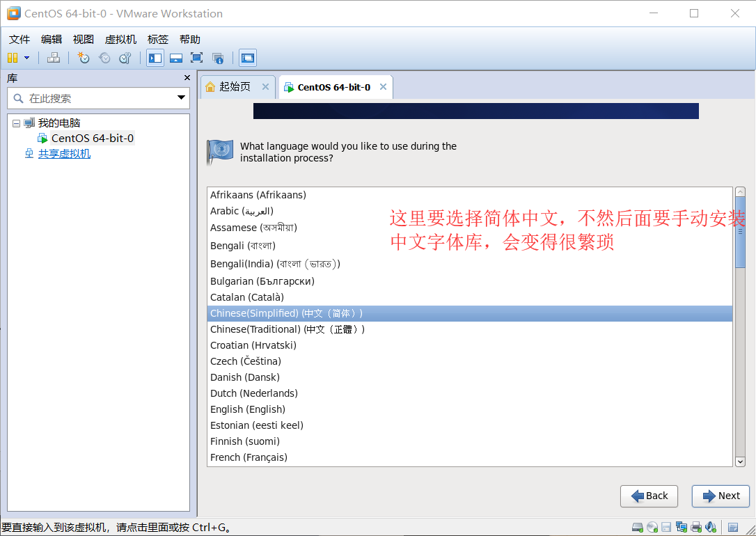Select Czech (Čeština) language

click(470, 361)
